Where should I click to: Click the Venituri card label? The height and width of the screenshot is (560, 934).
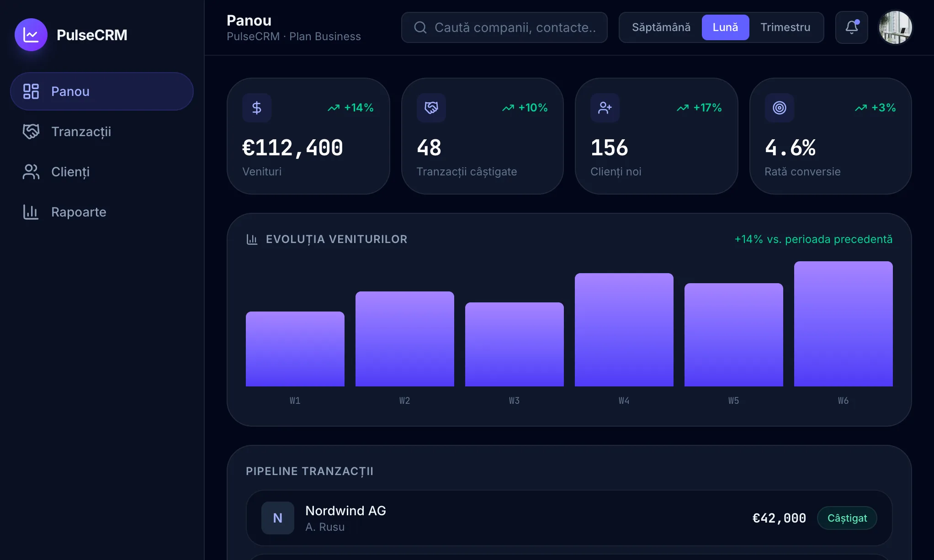click(x=262, y=172)
